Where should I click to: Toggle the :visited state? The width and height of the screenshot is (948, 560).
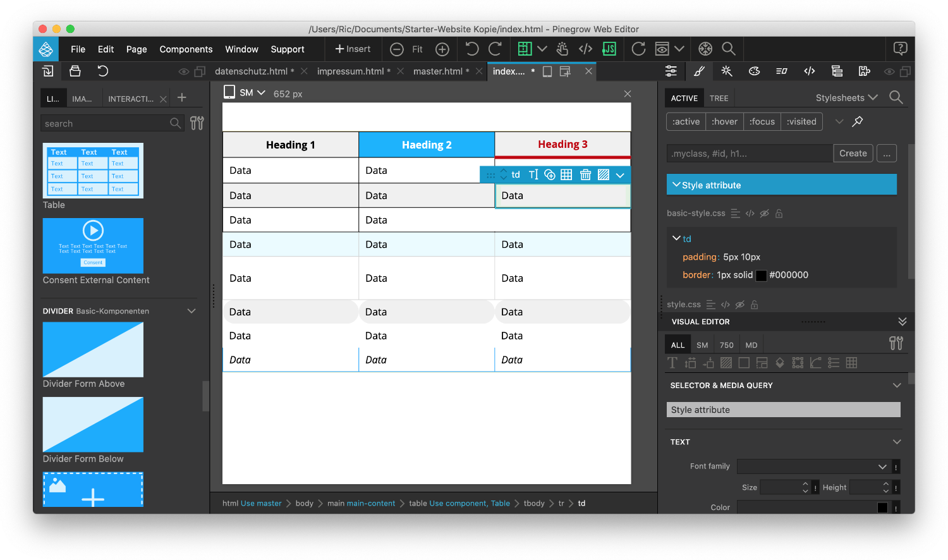(801, 121)
